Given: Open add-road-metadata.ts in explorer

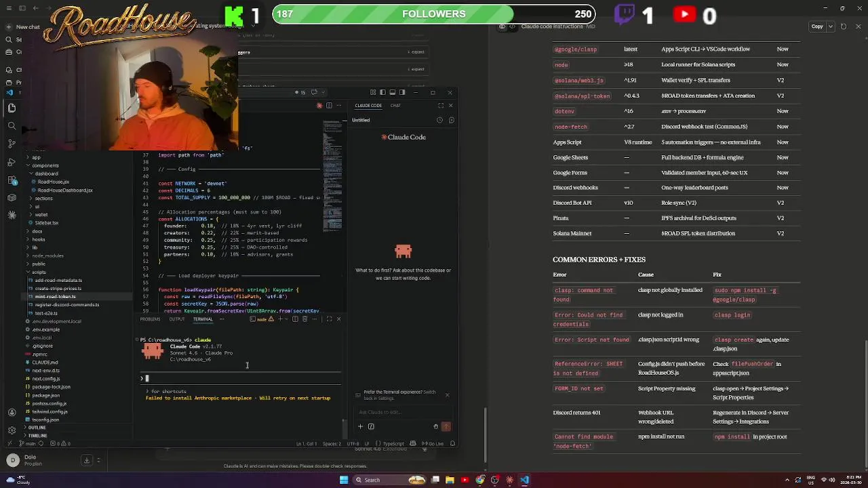Looking at the screenshot, I should [x=58, y=280].
